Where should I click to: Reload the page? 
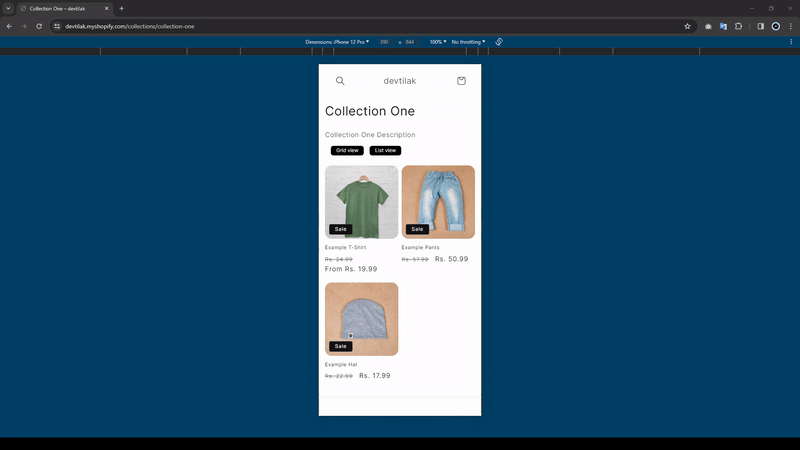pos(39,26)
